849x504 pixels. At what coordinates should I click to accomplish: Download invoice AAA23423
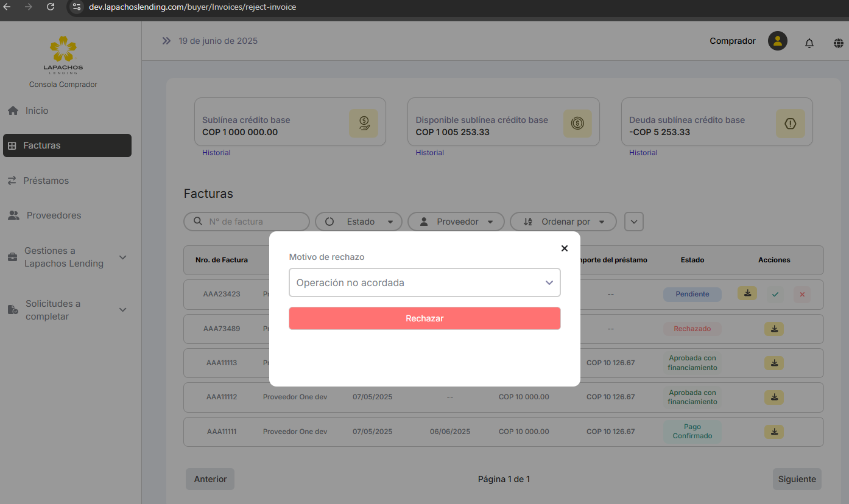point(747,293)
